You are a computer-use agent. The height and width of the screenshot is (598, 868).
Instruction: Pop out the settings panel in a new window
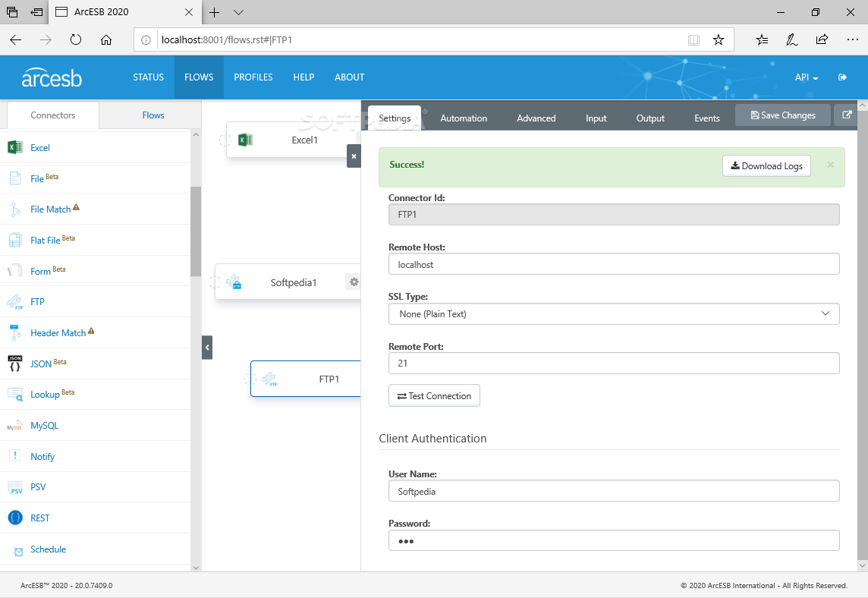(x=847, y=115)
